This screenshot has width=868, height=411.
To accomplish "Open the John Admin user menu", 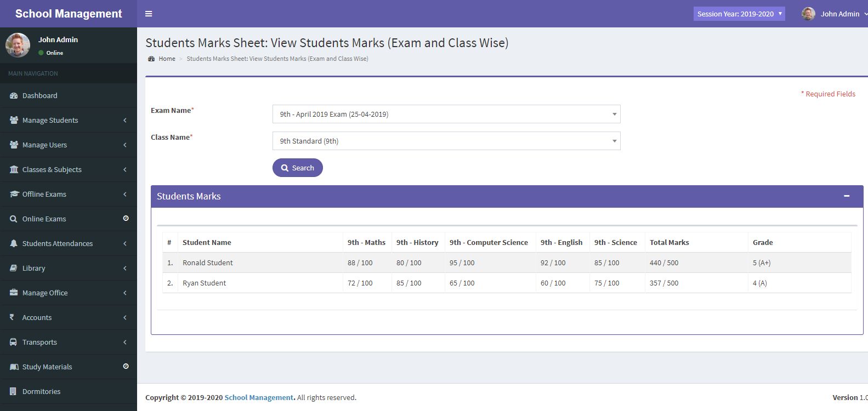I will tap(834, 14).
